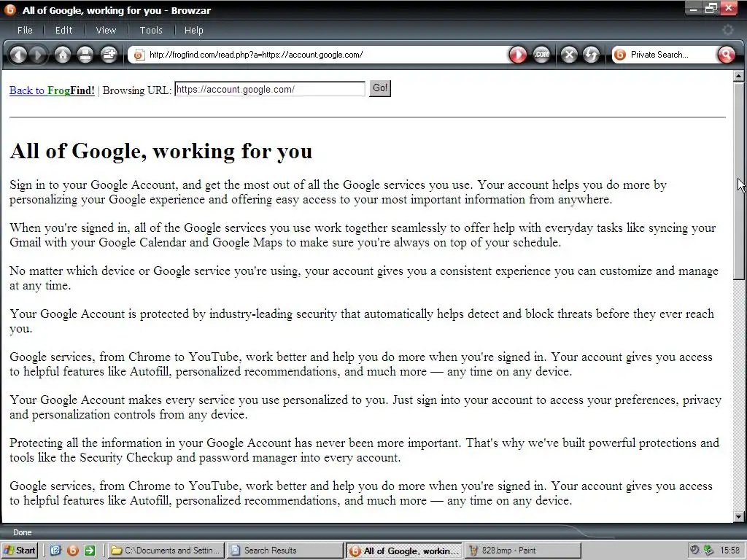
Task: Click the vertical scrollbar up arrow
Action: 739,76
